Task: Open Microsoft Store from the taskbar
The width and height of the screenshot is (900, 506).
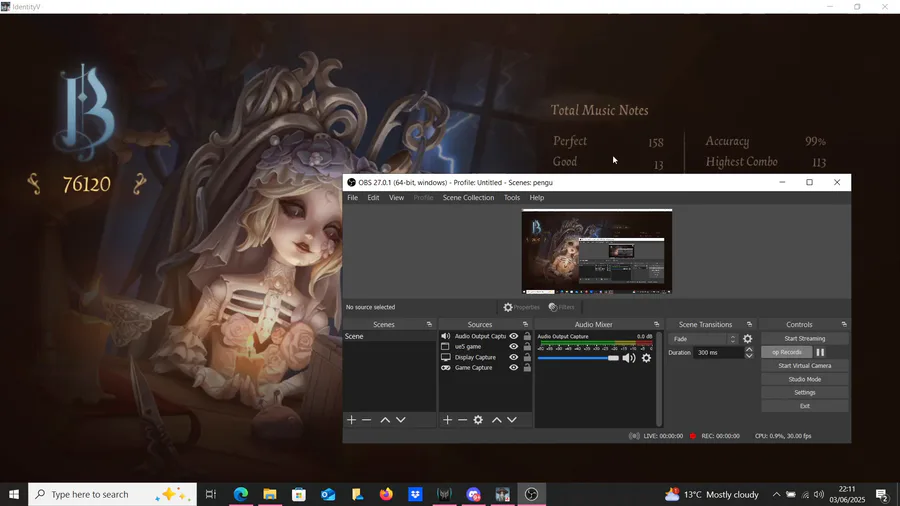Action: click(299, 494)
